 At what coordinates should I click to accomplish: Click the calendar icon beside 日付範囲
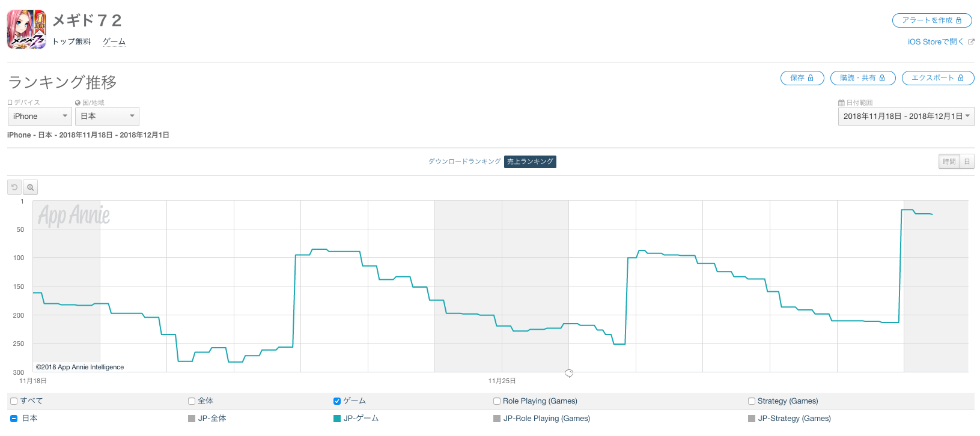tap(841, 103)
